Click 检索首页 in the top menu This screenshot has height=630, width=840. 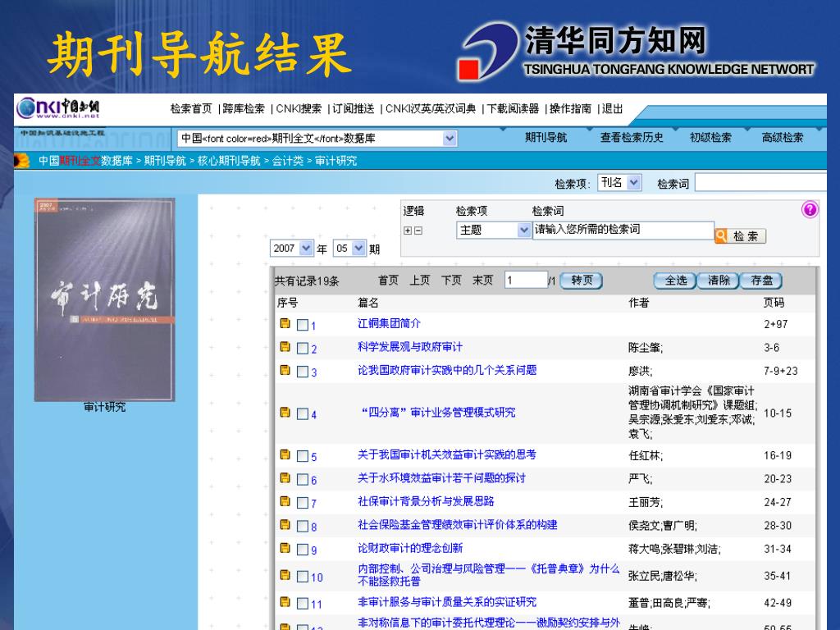pyautogui.click(x=191, y=109)
